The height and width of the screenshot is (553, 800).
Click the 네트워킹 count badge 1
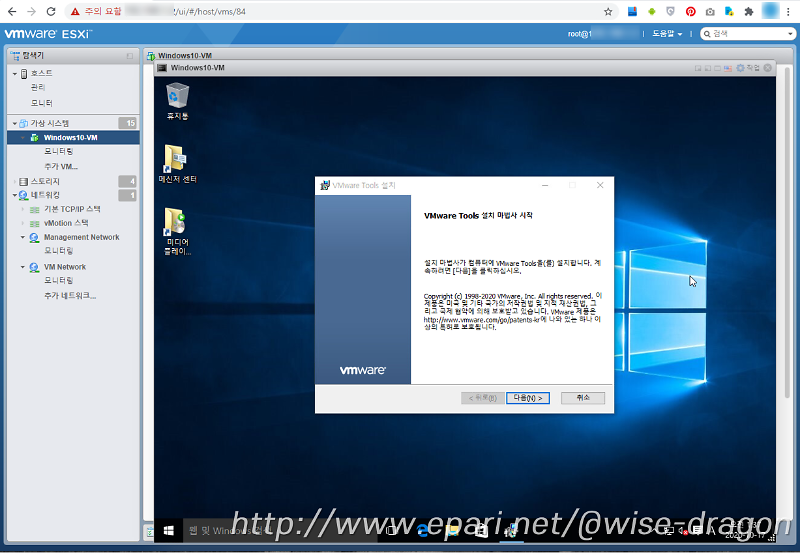coord(127,195)
